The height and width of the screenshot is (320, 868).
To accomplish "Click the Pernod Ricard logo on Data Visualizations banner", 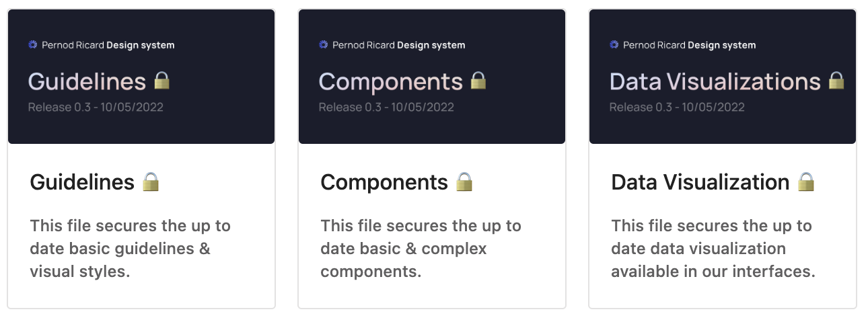I will (x=614, y=45).
